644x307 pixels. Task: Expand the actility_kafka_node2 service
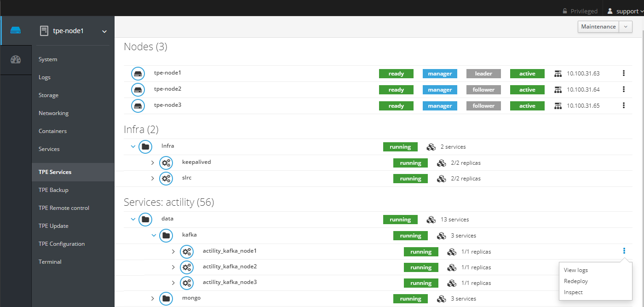[173, 267]
